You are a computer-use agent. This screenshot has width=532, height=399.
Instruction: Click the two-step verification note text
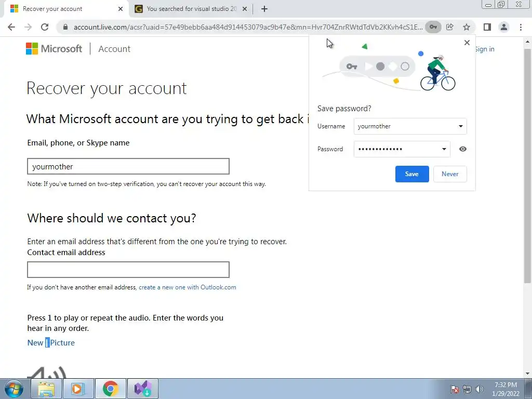(x=147, y=184)
